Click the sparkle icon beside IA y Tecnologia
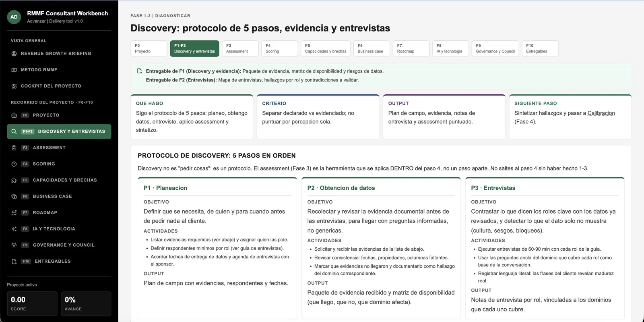This screenshot has height=322, width=644. tap(14, 229)
